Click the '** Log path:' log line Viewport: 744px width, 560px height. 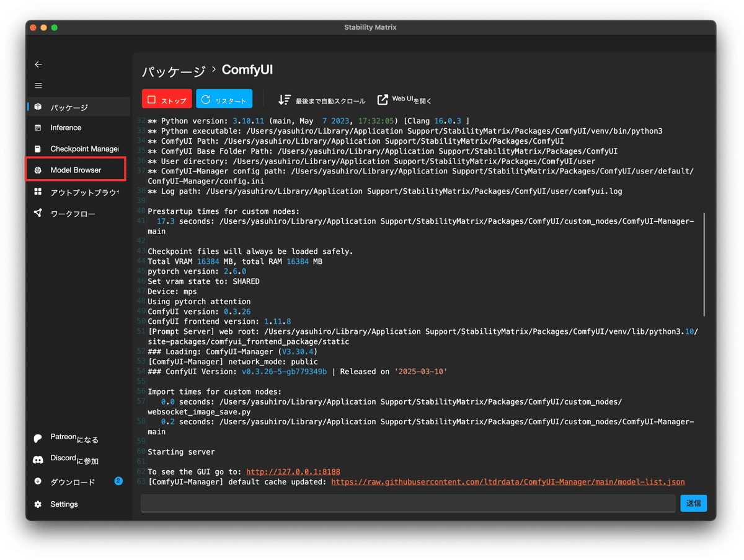coord(384,191)
